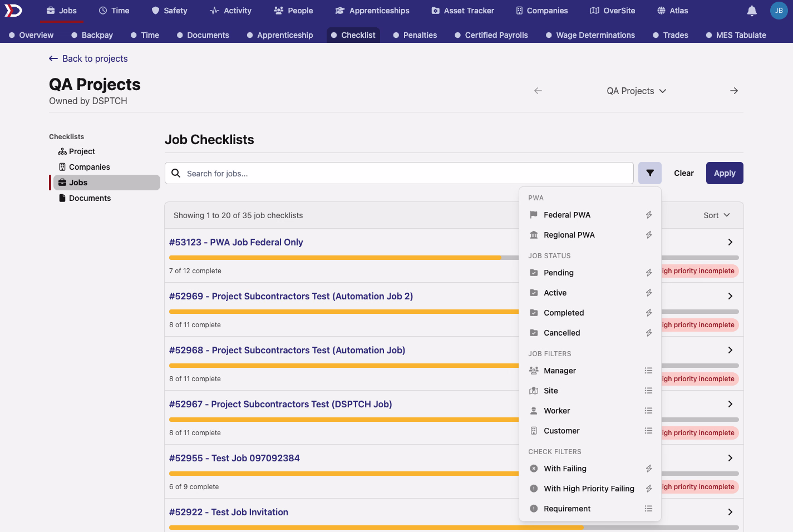The image size is (793, 532).
Task: Select the Completed job status filter
Action: click(590, 313)
